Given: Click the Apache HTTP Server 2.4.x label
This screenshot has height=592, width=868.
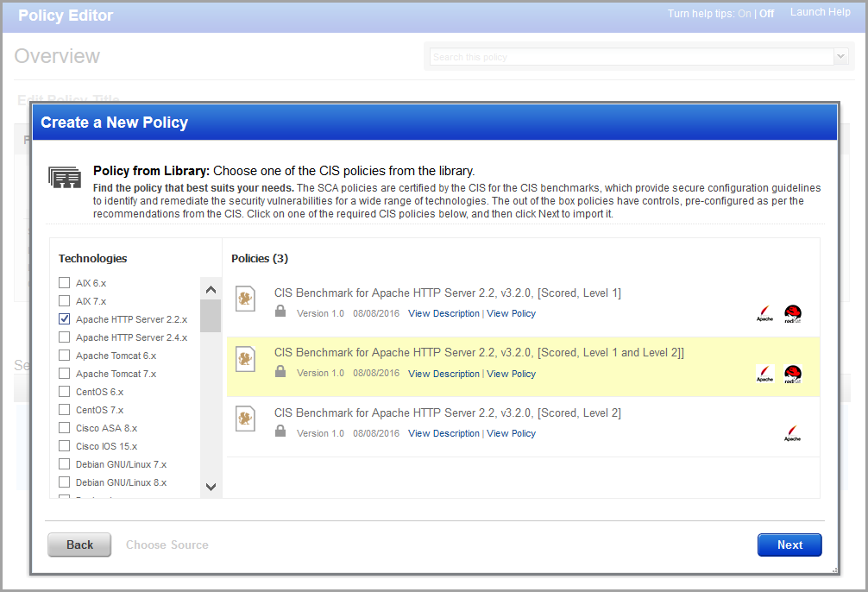Looking at the screenshot, I should pyautogui.click(x=131, y=337).
